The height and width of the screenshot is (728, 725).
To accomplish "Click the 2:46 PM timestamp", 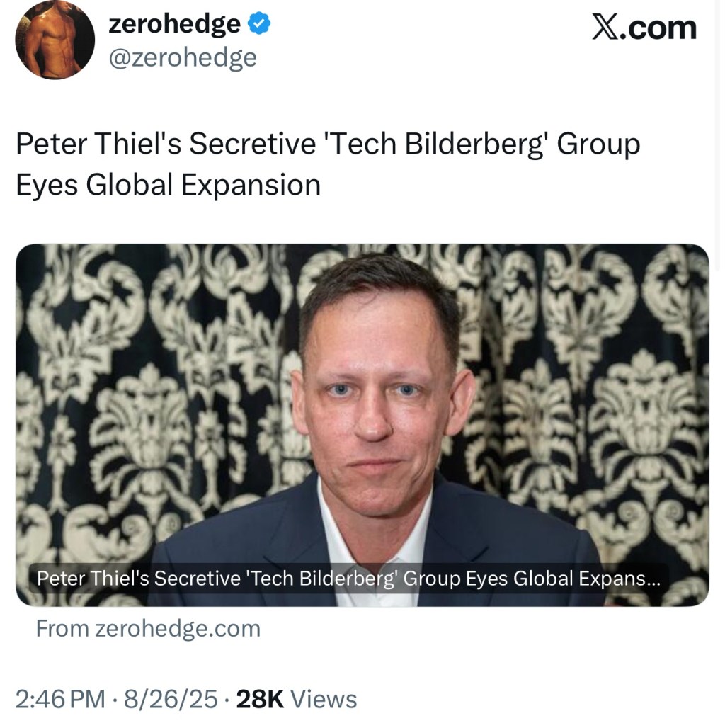I will [x=58, y=699].
